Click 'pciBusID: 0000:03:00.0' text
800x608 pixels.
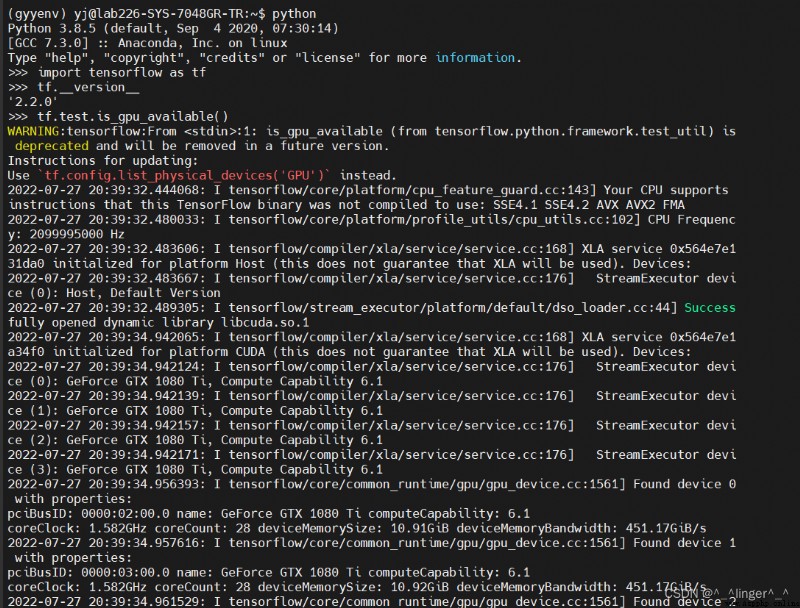[89, 573]
